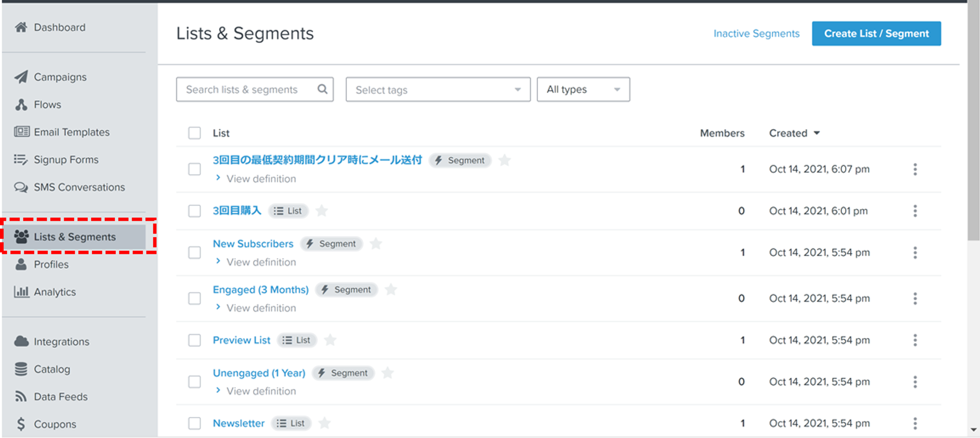The image size is (980, 438).
Task: Open three-dot menu for Newsletter row
Action: [914, 423]
